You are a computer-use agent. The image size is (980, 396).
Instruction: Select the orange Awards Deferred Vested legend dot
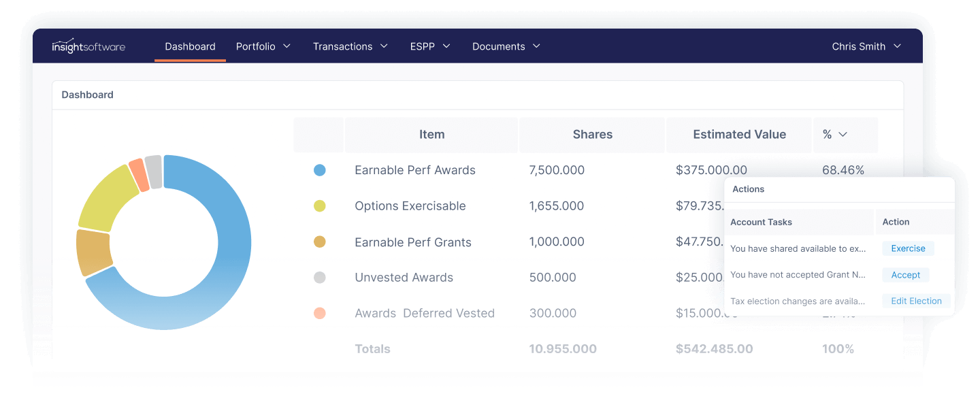(x=320, y=313)
